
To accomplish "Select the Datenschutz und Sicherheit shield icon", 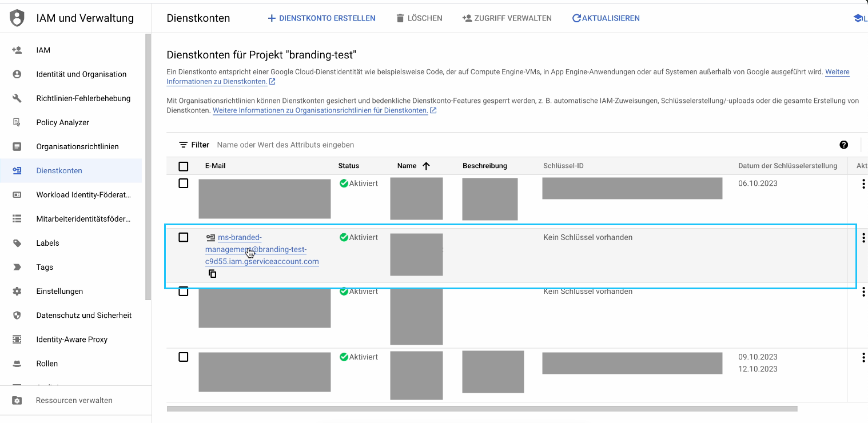I will (17, 315).
